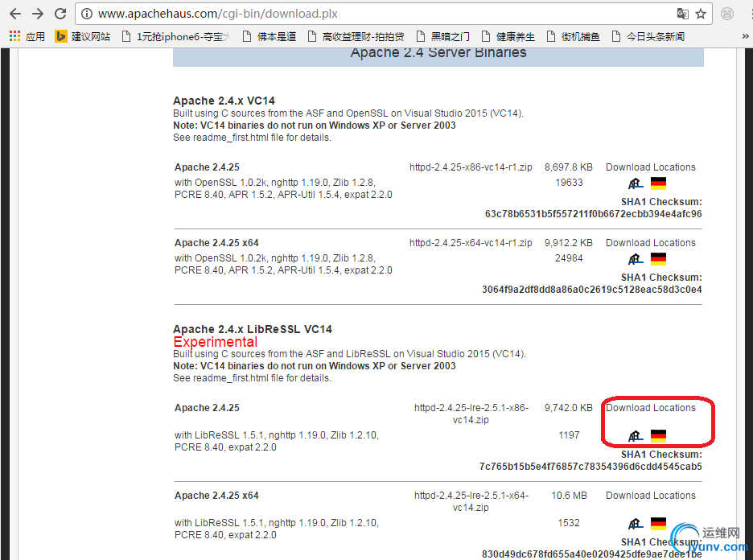Click download count 1197

point(569,435)
